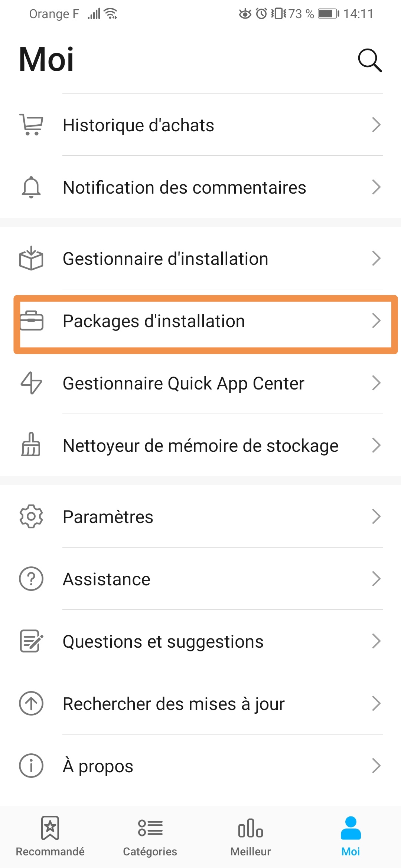Open the À propos entry
Screen dimensions: 401x868
coord(98,766)
